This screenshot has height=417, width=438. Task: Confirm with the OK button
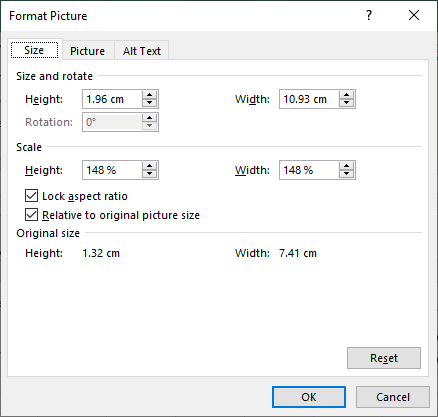coord(309,397)
